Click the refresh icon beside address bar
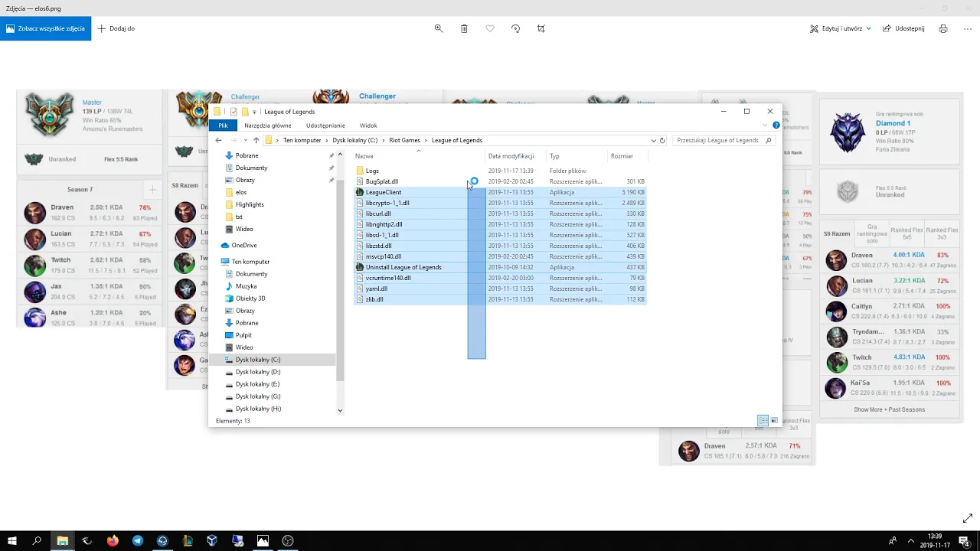Image resolution: width=980 pixels, height=551 pixels. 662,140
